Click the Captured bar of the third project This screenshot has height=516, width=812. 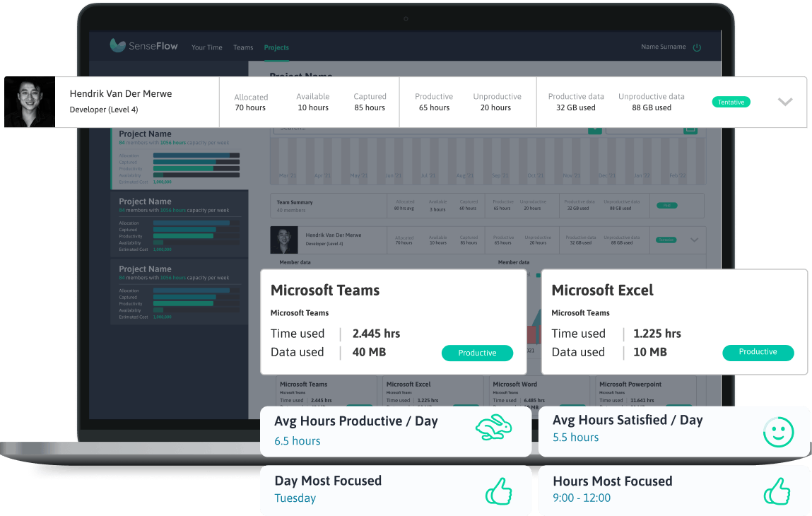196,298
